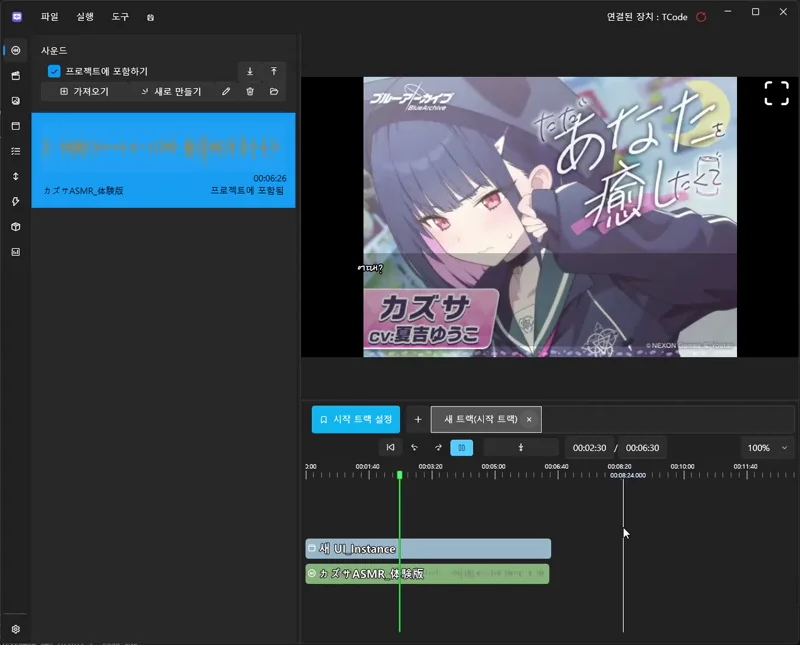
Task: Collapse the カズサASMR_体験版 track row
Action: pos(310,573)
